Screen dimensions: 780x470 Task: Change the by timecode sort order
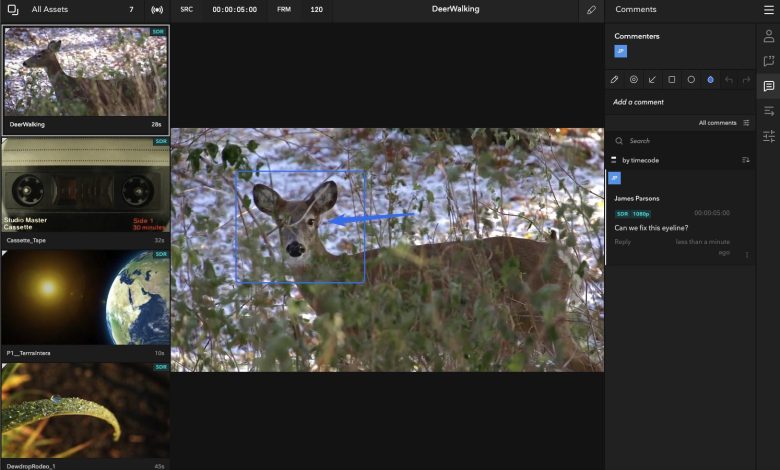745,160
